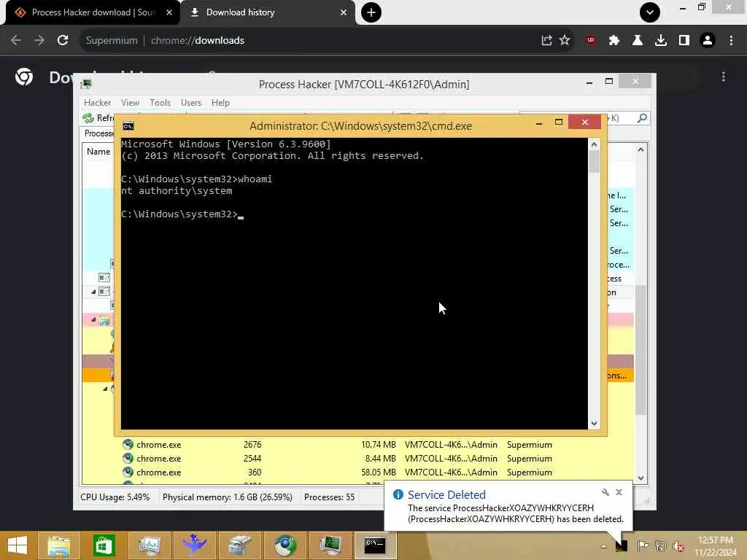Open a new browser tab with plus button

click(371, 12)
